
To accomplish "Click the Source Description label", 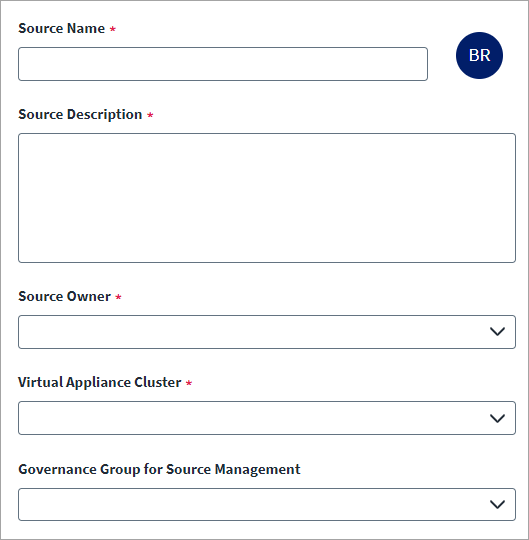I will (x=80, y=115).
